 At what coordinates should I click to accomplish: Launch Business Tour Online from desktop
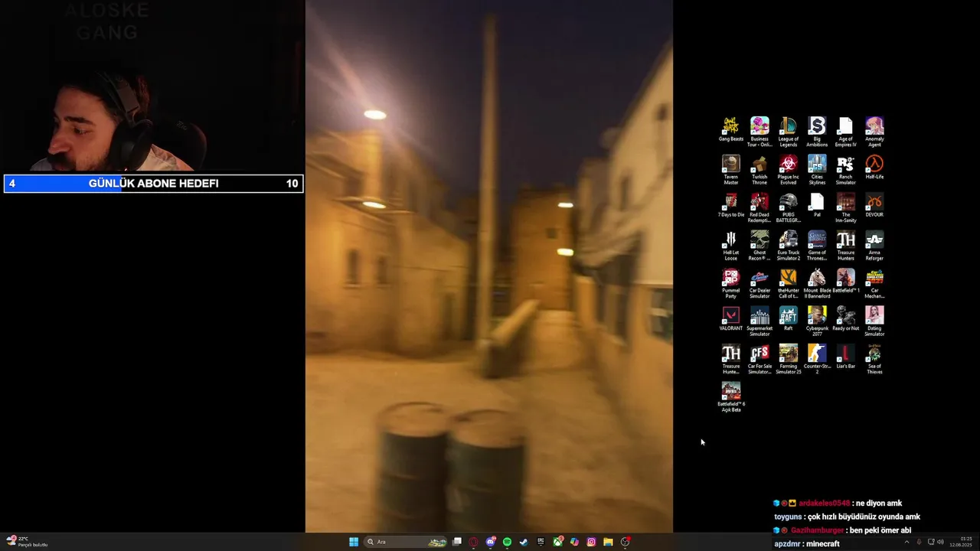[x=759, y=132]
